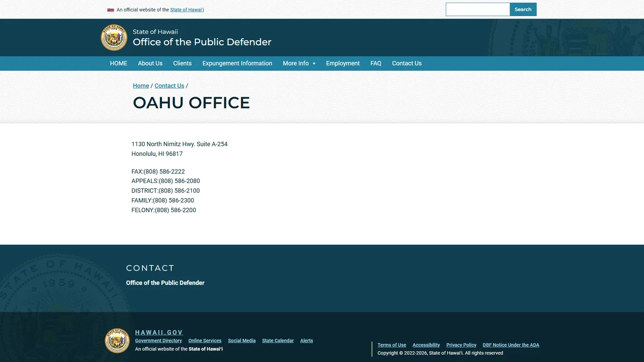This screenshot has width=644, height=362.
Task: Open the HAWAII.GOV footer link
Action: coord(159,332)
